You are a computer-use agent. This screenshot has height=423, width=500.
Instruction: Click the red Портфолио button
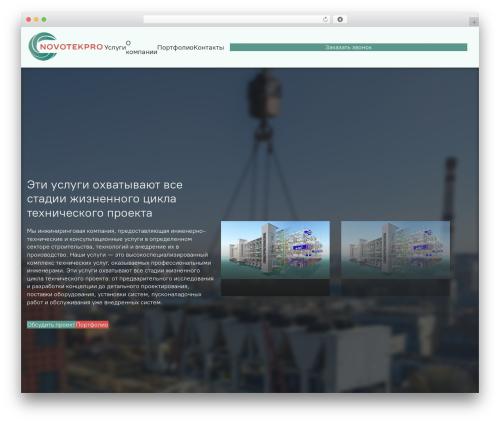pyautogui.click(x=92, y=325)
